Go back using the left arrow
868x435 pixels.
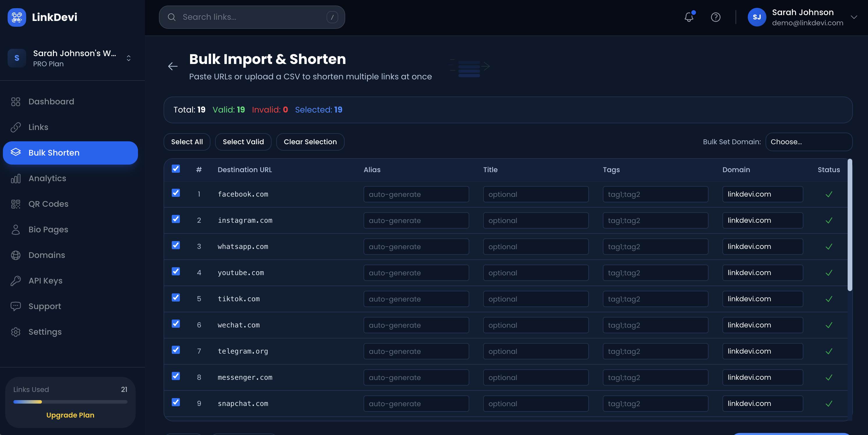click(x=173, y=66)
